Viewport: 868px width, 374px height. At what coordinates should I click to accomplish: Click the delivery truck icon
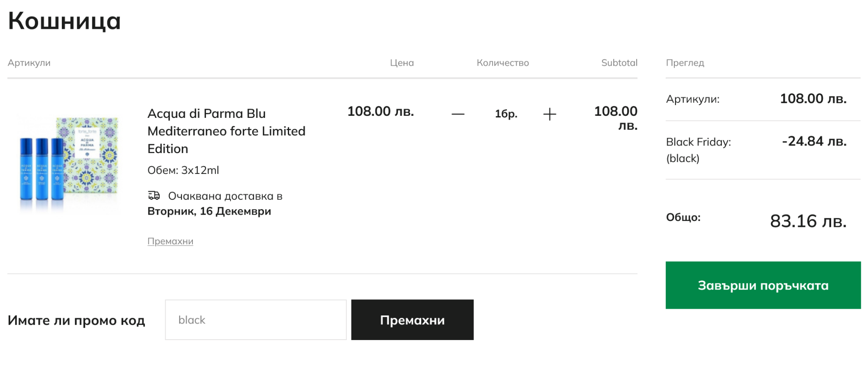154,195
